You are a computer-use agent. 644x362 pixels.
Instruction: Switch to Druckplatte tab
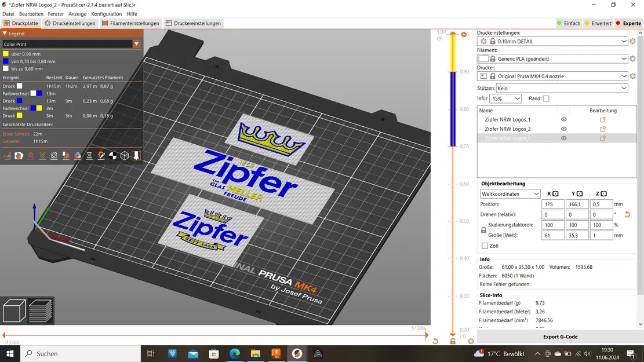pos(21,23)
